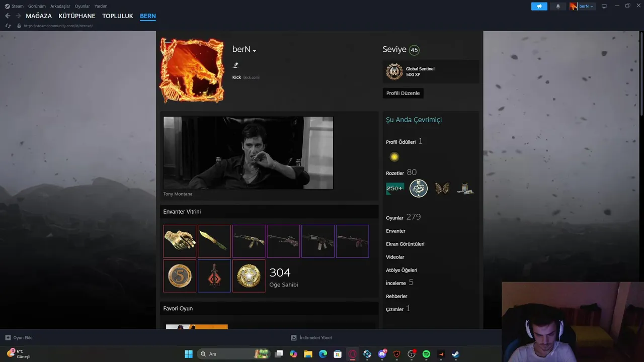The width and height of the screenshot is (644, 362).
Task: Open Atölye Öğeleri link
Action: coord(401,270)
